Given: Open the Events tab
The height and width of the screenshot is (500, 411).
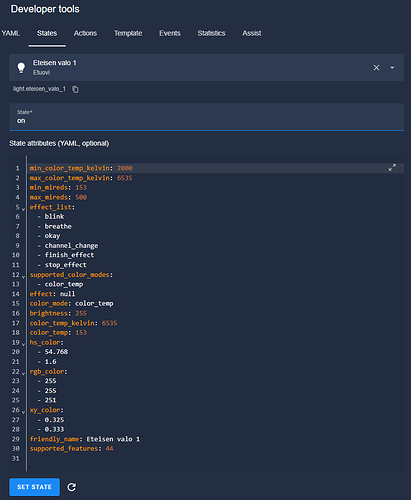Looking at the screenshot, I should pyautogui.click(x=170, y=33).
